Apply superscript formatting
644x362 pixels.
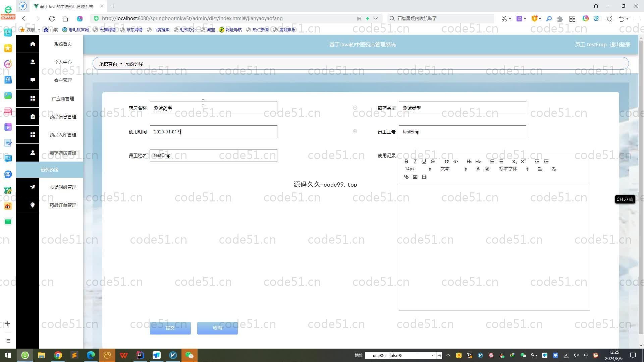click(x=523, y=162)
